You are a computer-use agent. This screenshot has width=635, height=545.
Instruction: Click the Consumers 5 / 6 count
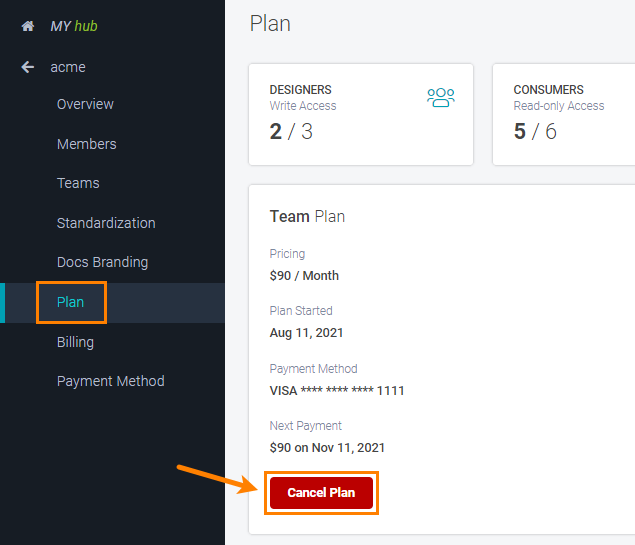[535, 131]
